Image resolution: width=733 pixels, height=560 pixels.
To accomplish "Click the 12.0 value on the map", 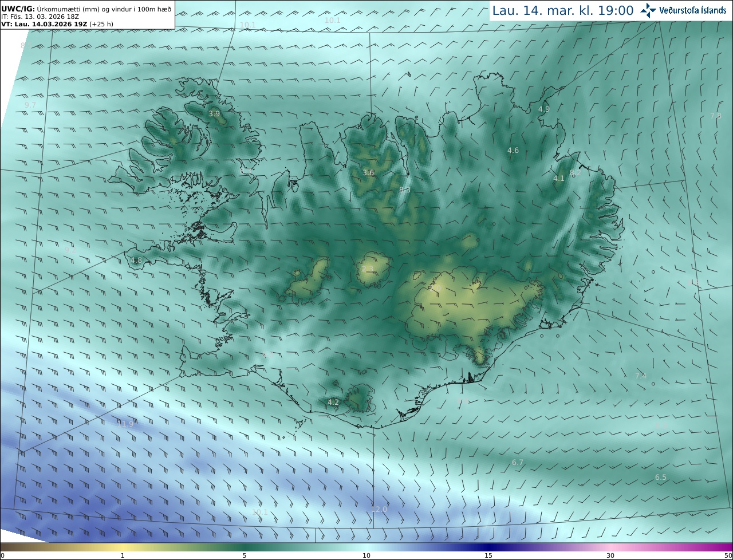I will (379, 509).
